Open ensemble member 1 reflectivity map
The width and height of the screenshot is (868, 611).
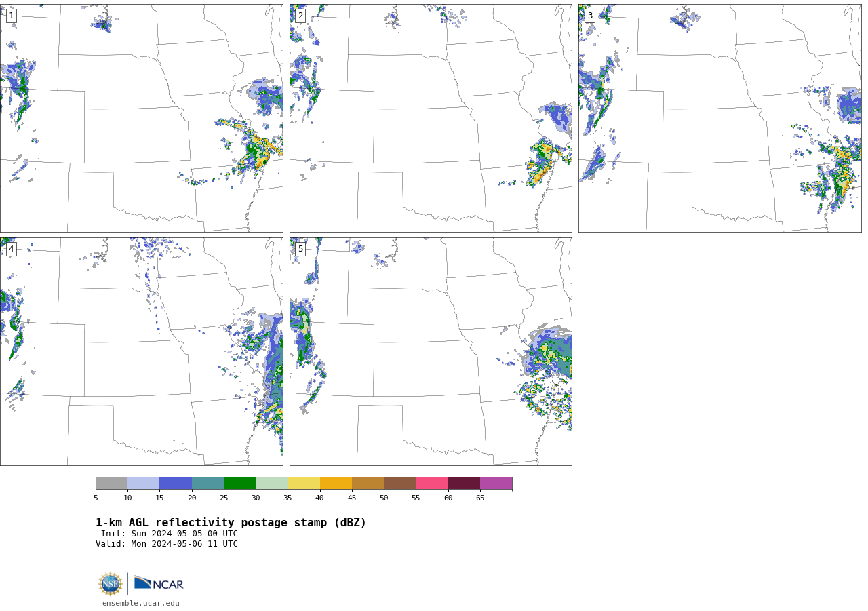pos(141,118)
